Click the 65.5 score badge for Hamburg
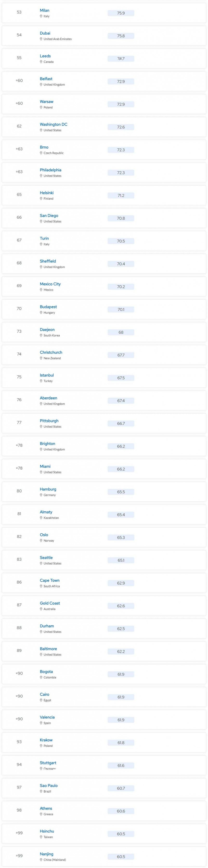 point(121,492)
